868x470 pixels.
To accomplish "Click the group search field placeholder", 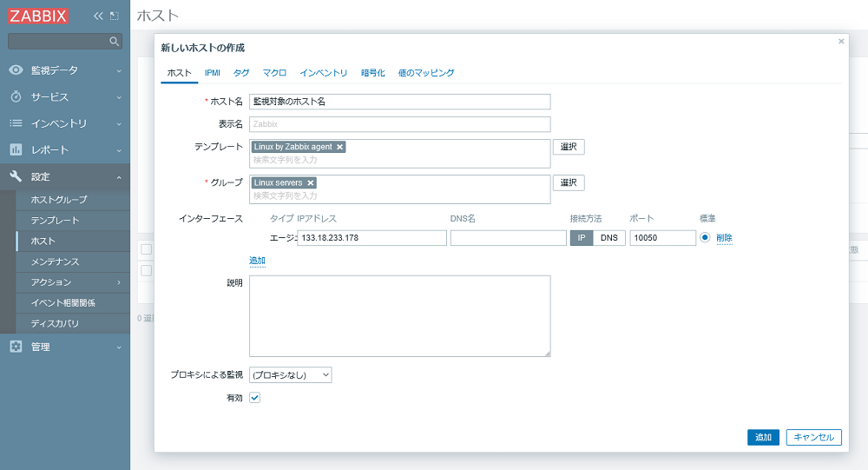I will point(285,195).
